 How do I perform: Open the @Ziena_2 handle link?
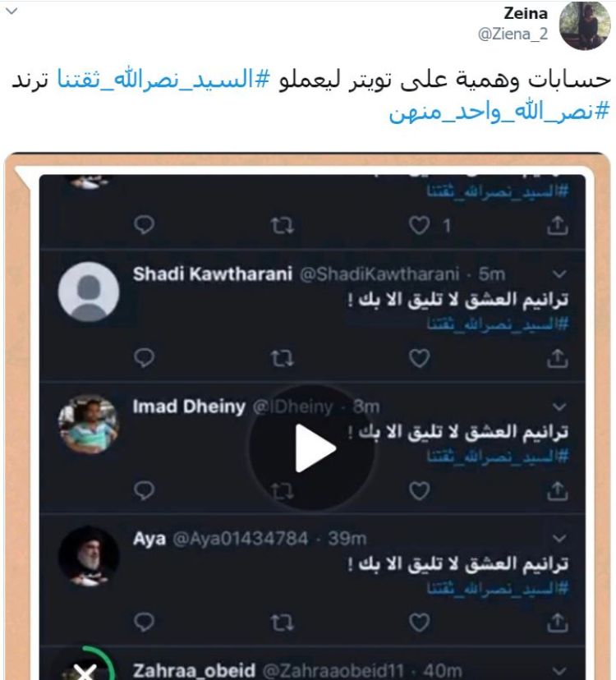[x=513, y=34]
